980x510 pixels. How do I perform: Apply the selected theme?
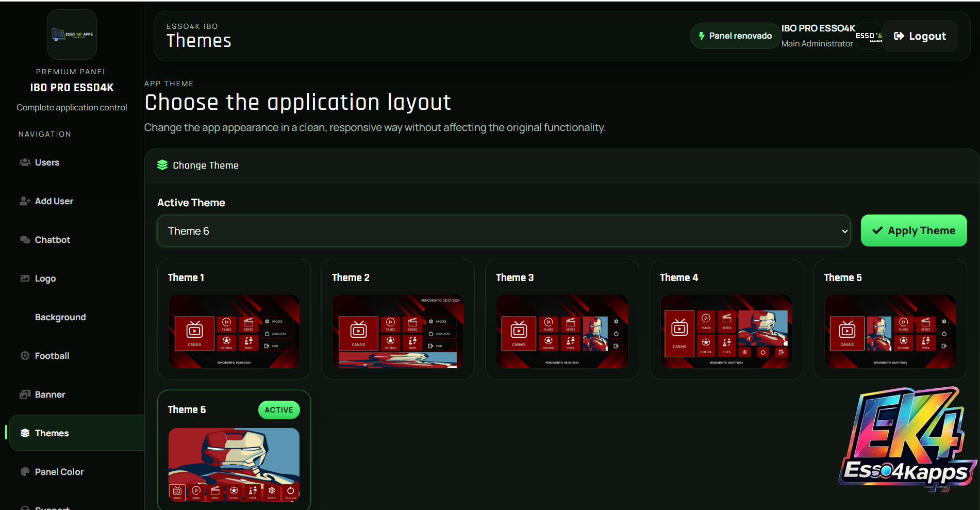913,231
